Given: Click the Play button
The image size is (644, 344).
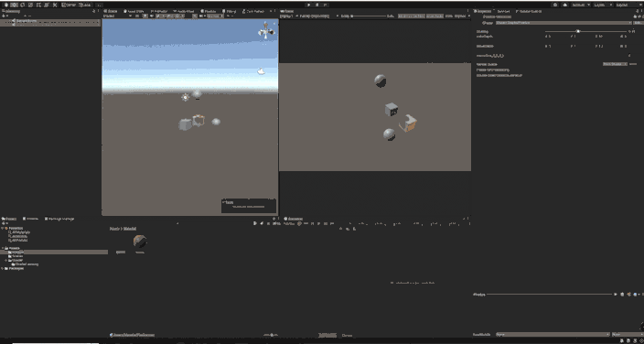Looking at the screenshot, I should pyautogui.click(x=309, y=5).
